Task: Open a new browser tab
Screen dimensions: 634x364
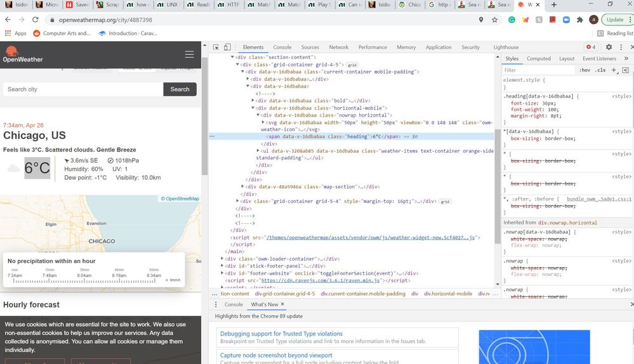Action: pyautogui.click(x=554, y=4)
